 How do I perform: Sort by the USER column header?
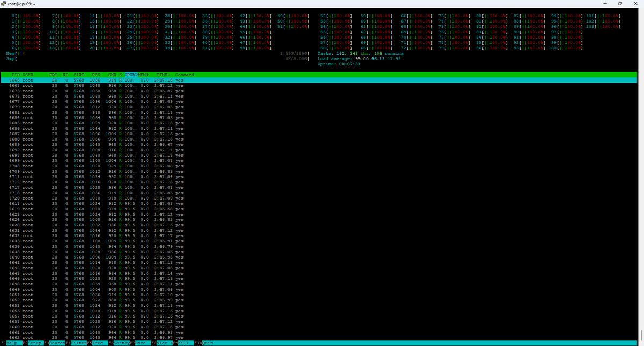28,75
